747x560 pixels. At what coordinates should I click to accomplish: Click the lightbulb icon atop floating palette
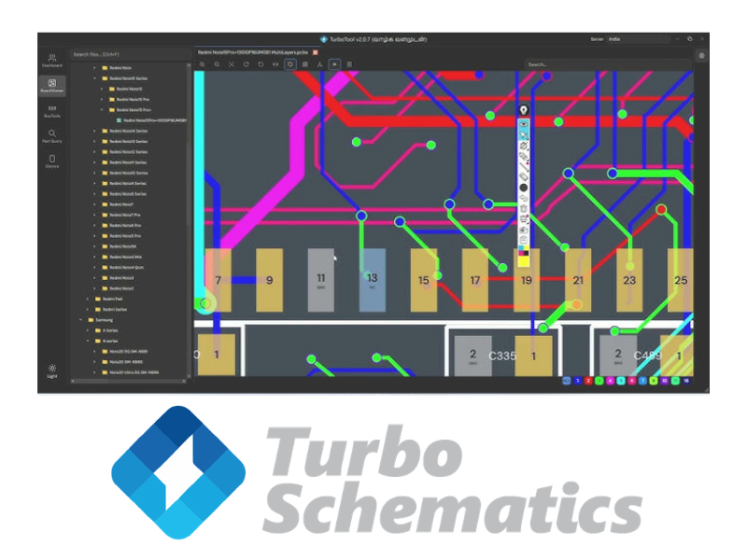[524, 110]
